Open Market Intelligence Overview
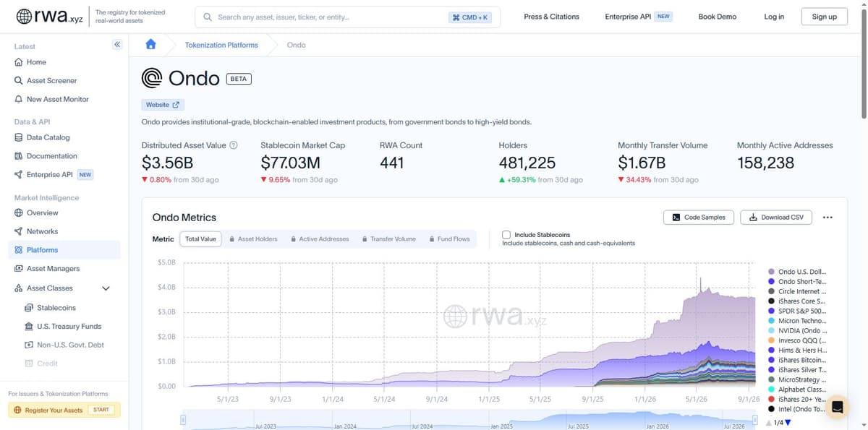 pyautogui.click(x=36, y=212)
